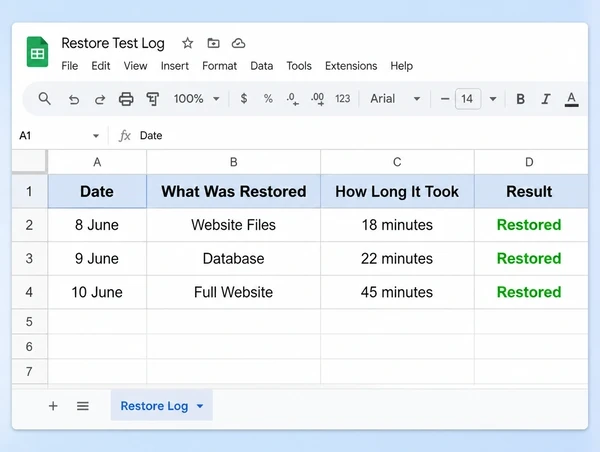Check the cloud save status icon

(x=238, y=43)
